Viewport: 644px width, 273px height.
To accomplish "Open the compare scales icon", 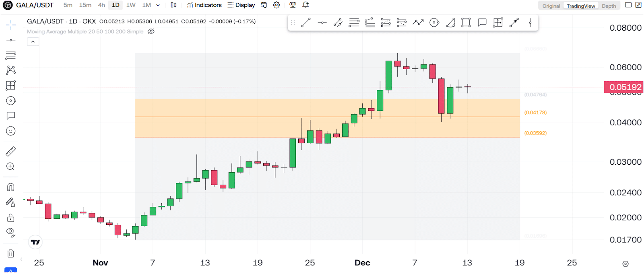I will click(293, 5).
